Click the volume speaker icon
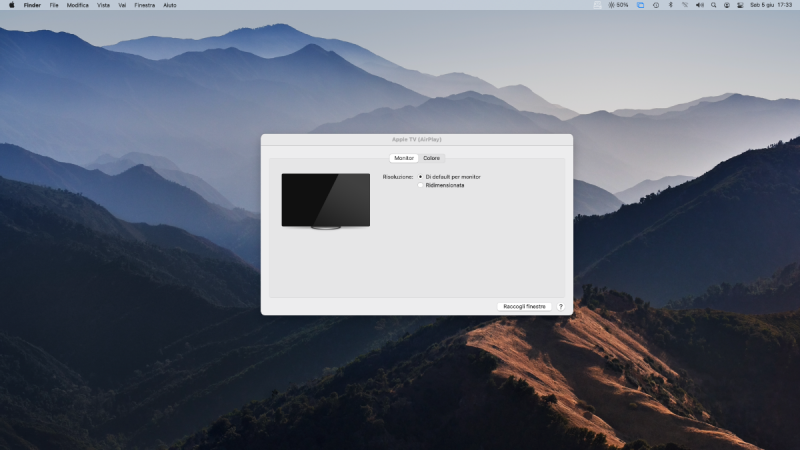 tap(699, 5)
